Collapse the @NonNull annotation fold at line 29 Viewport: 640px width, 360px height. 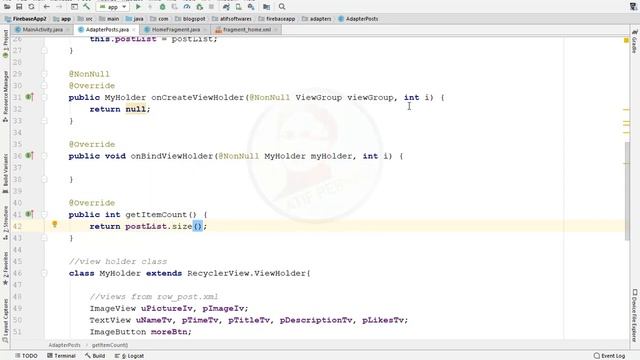(x=44, y=74)
